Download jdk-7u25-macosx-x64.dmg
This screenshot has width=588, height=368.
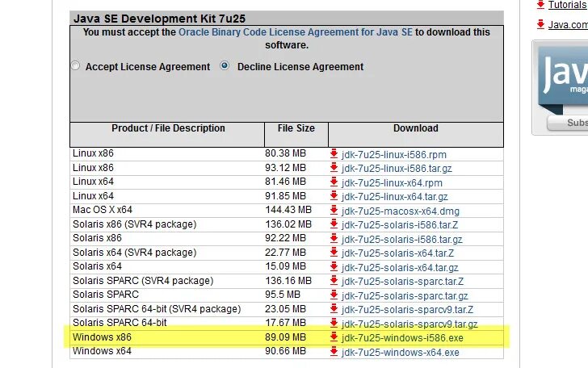pos(400,211)
